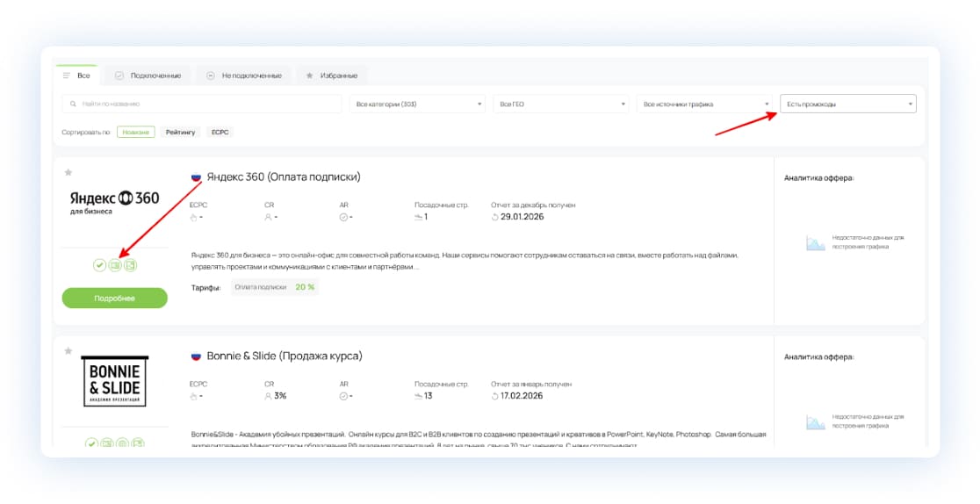Image resolution: width=980 pixels, height=504 pixels.
Task: Switch to the Подключенные tab
Action: coord(148,76)
